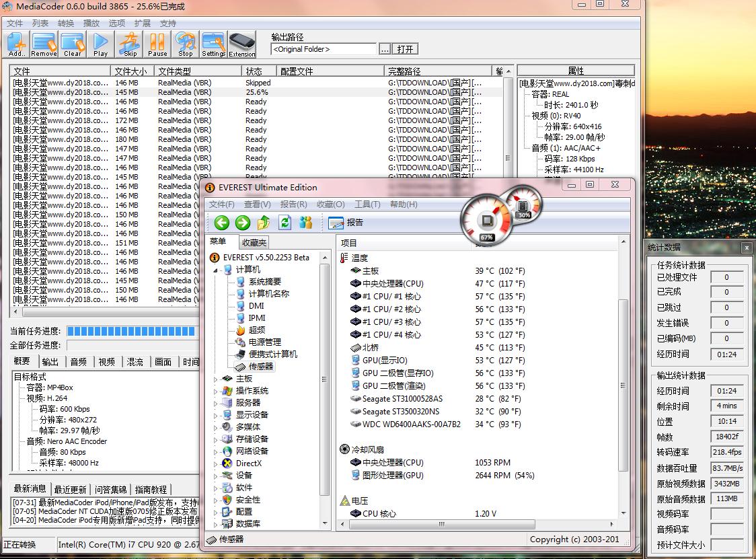Viewport: 756px width, 559px height.
Task: Click the EVEREST sensor list horizontal scrollbar
Action: point(442,524)
